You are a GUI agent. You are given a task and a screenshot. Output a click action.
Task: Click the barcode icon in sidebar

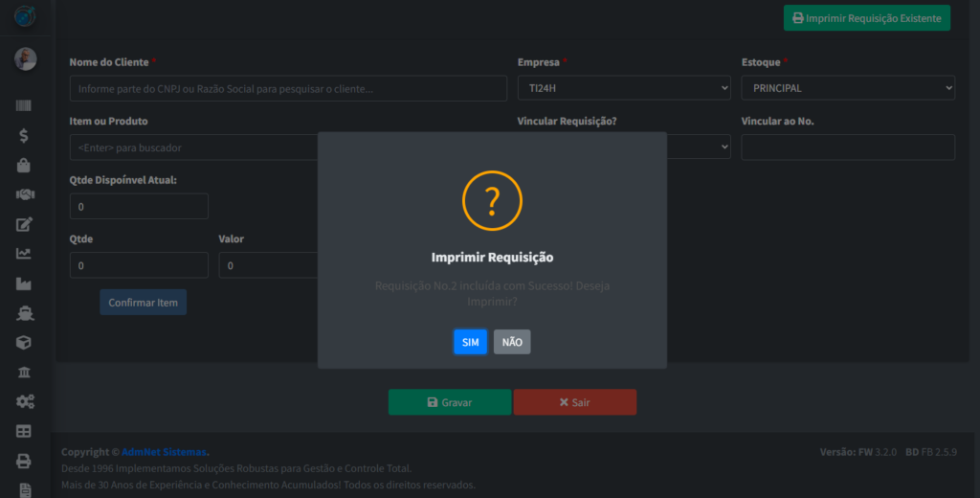click(x=25, y=106)
